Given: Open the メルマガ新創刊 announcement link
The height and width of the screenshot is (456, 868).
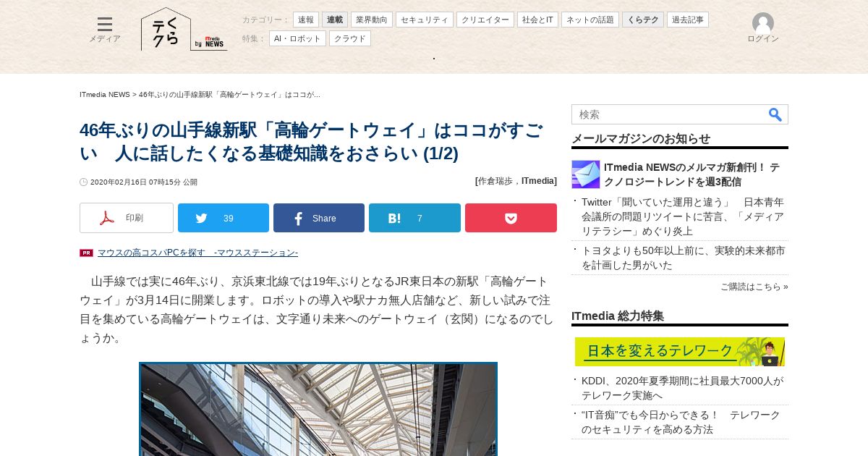Looking at the screenshot, I should 692,174.
